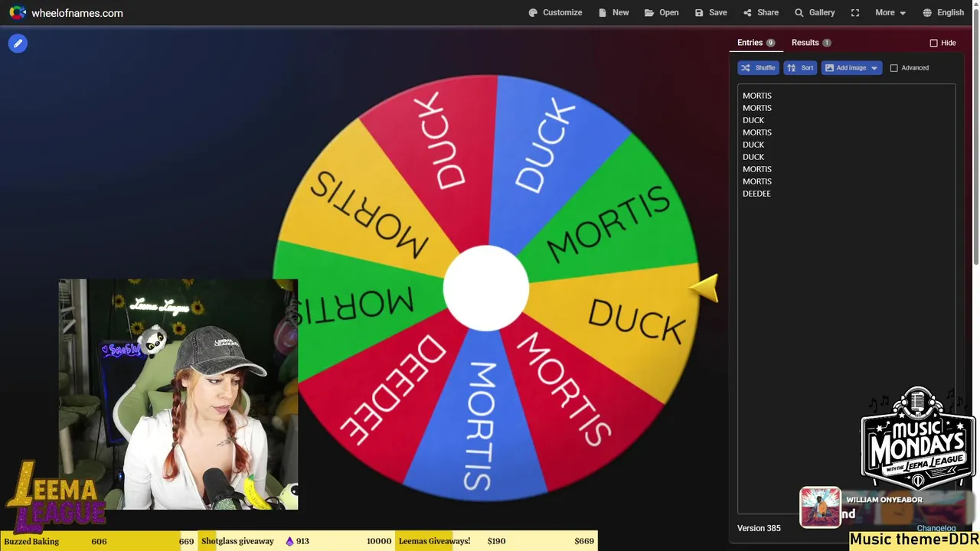Click the Shotglass giveaway progress bar
The width and height of the screenshot is (980, 551).
click(x=296, y=541)
